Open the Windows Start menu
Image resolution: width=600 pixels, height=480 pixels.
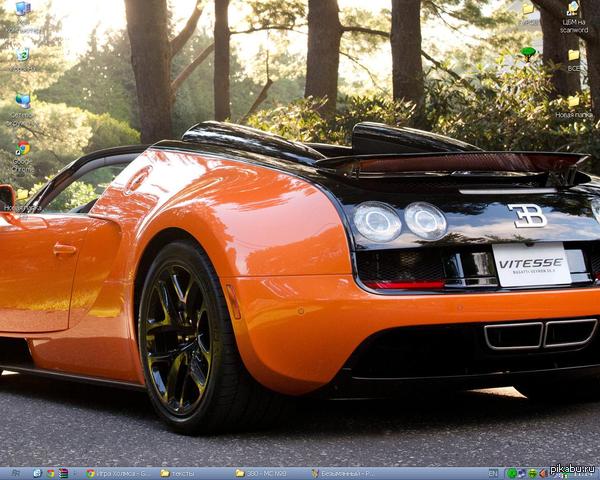click(12, 473)
